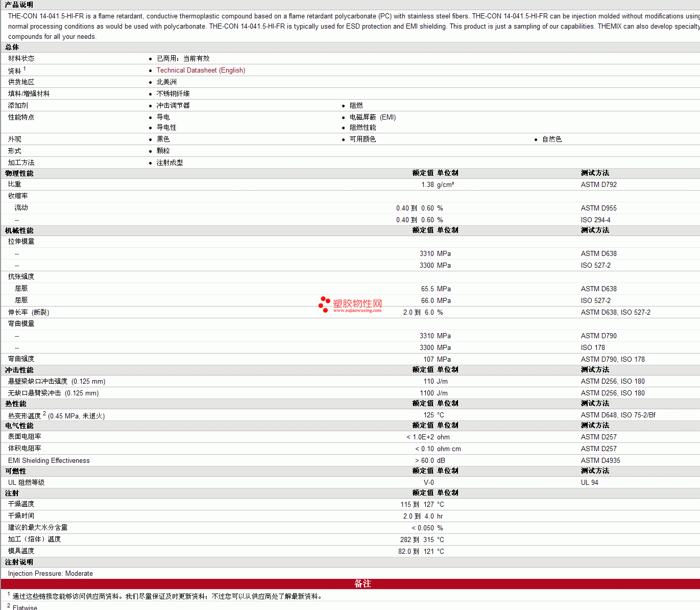Select the 'Injection Pressure: Moderate' note
Image resolution: width=700 pixels, height=610 pixels.
[x=51, y=574]
